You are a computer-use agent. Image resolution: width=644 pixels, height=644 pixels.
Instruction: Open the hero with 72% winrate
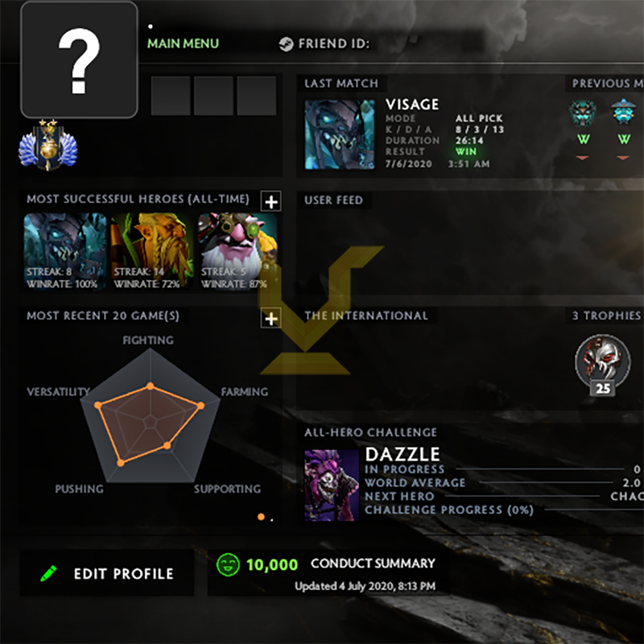coord(151,251)
